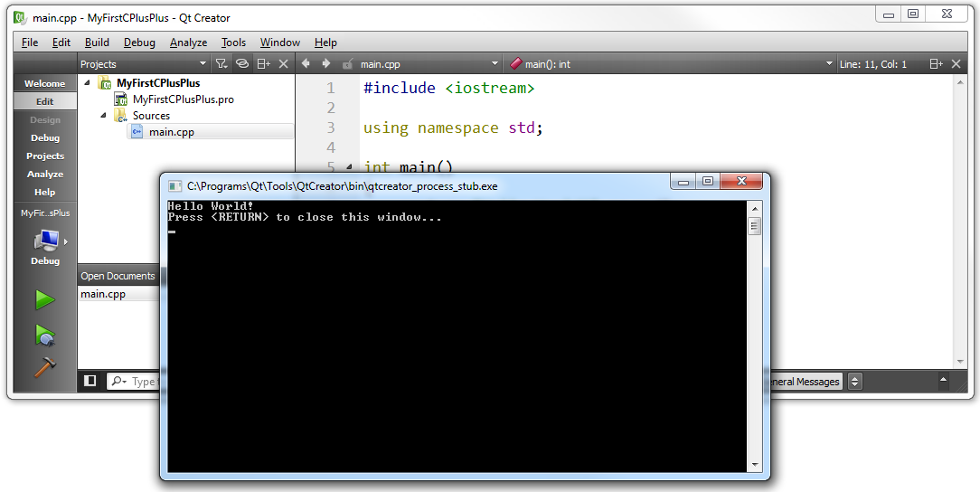Image resolution: width=980 pixels, height=492 pixels.
Task: Go back in editor navigation history
Action: coord(306,64)
